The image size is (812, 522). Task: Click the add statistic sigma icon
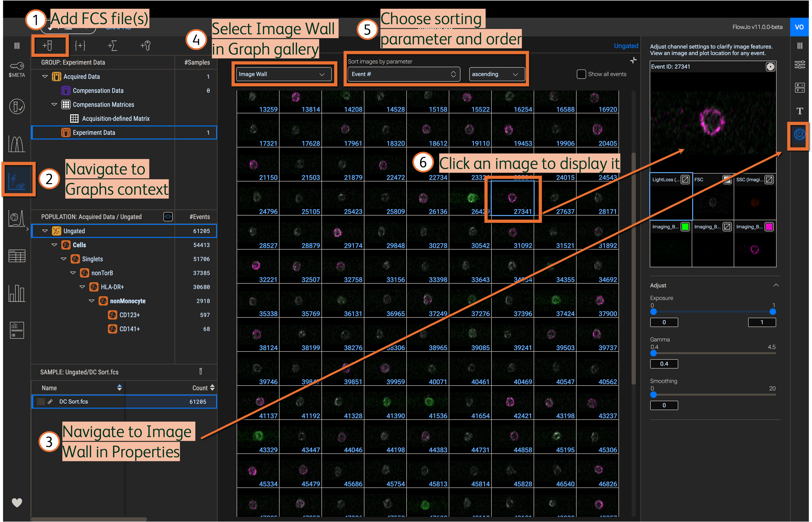click(113, 45)
